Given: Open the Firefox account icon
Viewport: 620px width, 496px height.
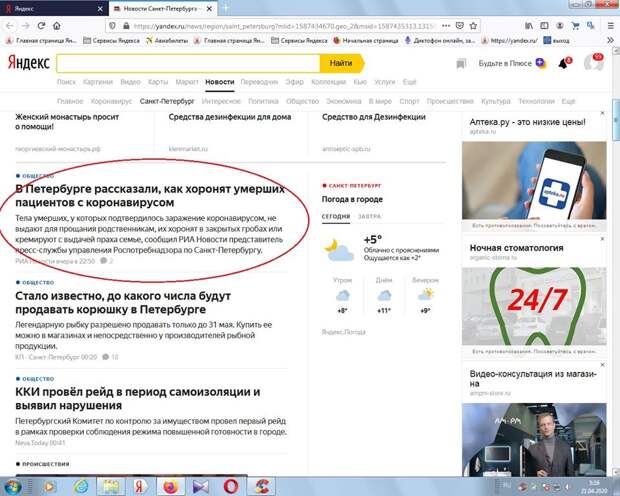Looking at the screenshot, I should click(560, 26).
